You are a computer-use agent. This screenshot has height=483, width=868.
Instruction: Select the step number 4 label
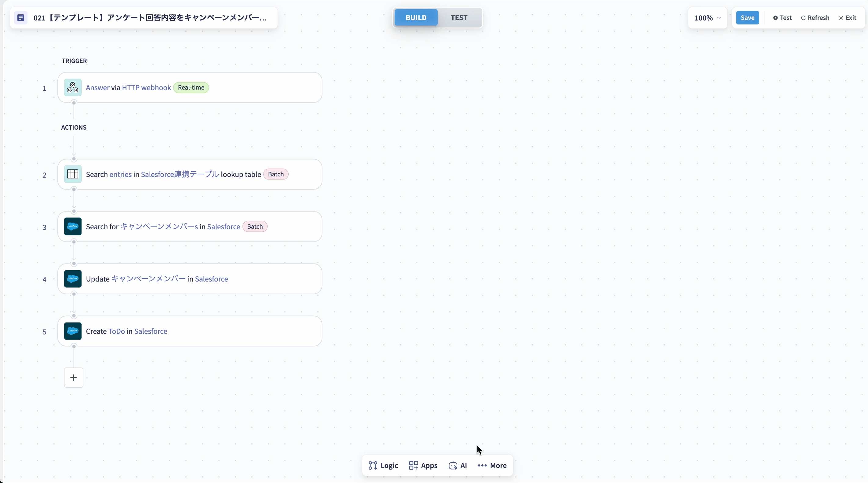pos(44,280)
